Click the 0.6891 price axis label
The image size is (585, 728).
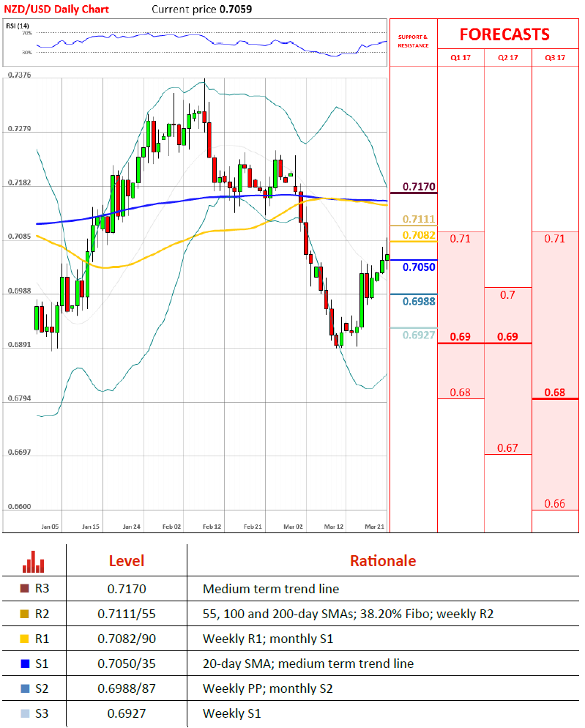(x=20, y=344)
